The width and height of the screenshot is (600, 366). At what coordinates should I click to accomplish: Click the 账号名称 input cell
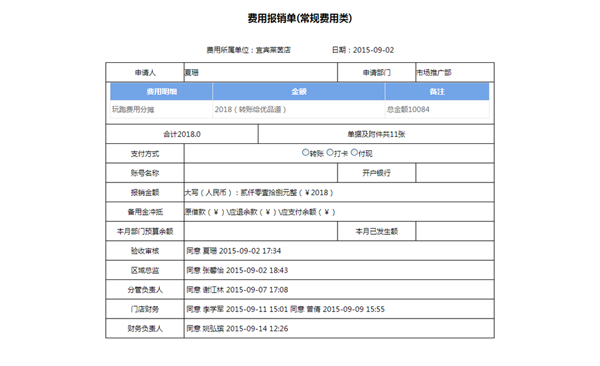click(x=261, y=173)
